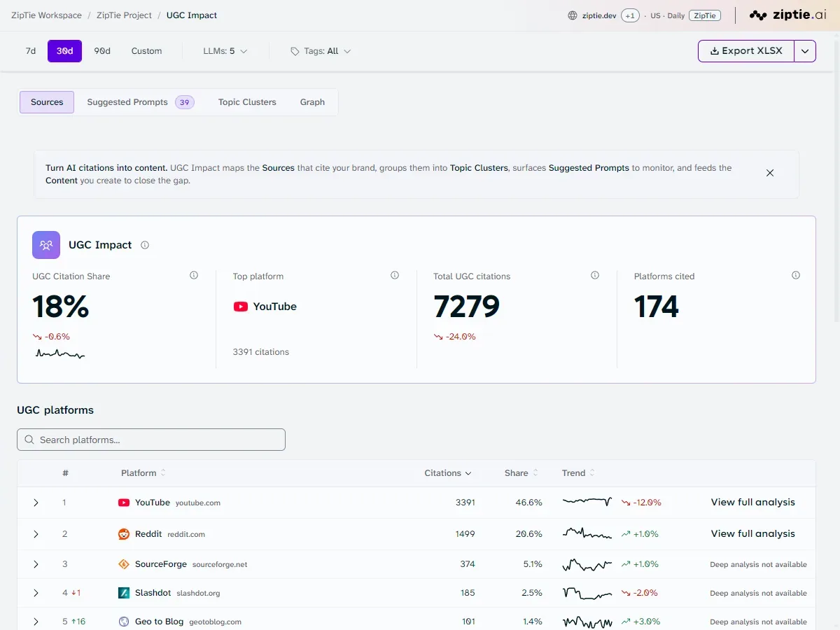Screen dimensions: 840x630
Task: Click the slashdot.org domain text
Action: (198, 594)
